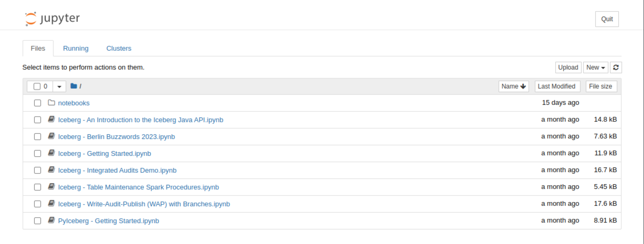This screenshot has width=644, height=244.
Task: Check the Table Maintenance Spark Procedures checkbox
Action: (x=38, y=187)
